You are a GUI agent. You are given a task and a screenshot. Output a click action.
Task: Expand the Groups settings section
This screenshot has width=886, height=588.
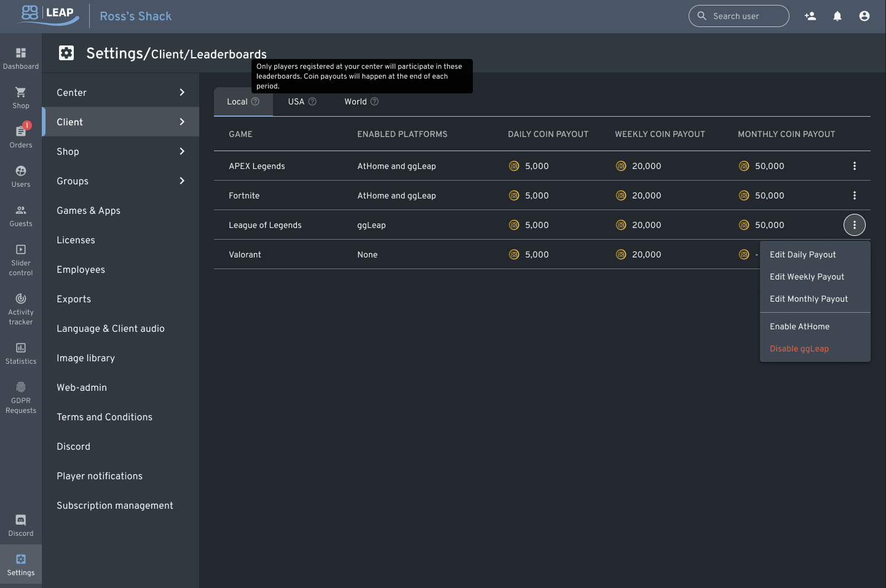pyautogui.click(x=121, y=181)
